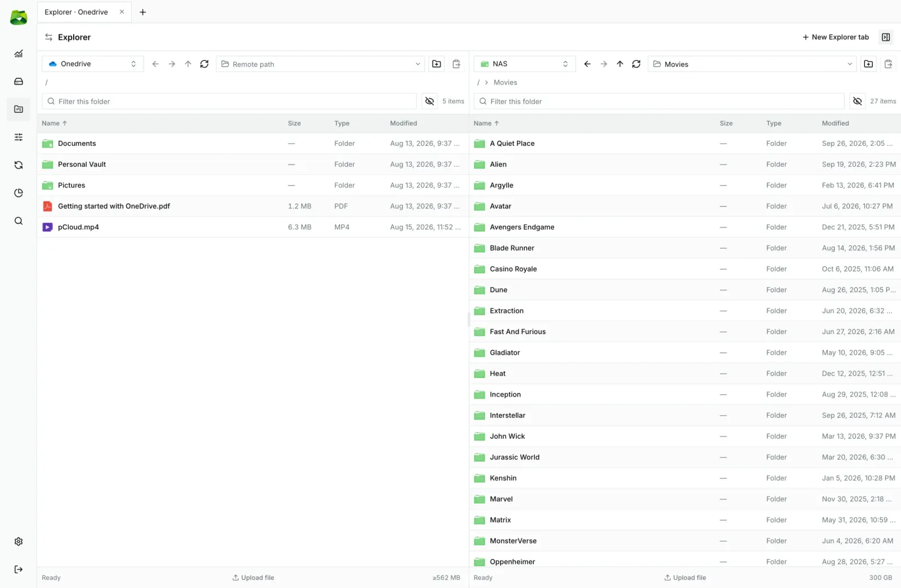Add a new tab with plus button
The image size is (901, 588).
[x=143, y=12]
